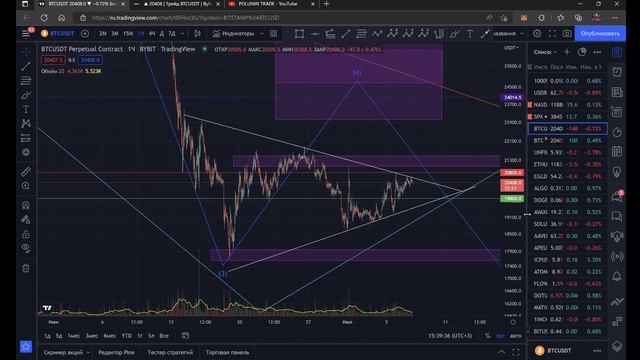The height and width of the screenshot is (360, 640).
Task: Select the 7Д timeframe
Action: (x=172, y=33)
